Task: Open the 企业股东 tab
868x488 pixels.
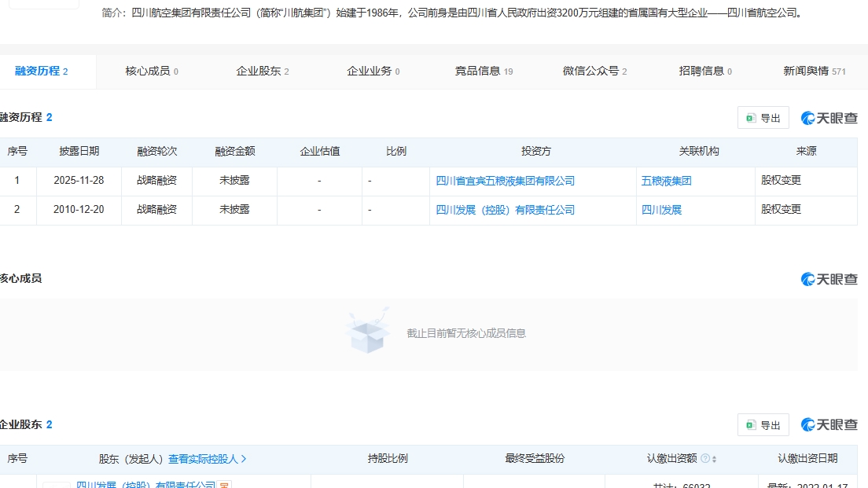Action: [x=262, y=72]
